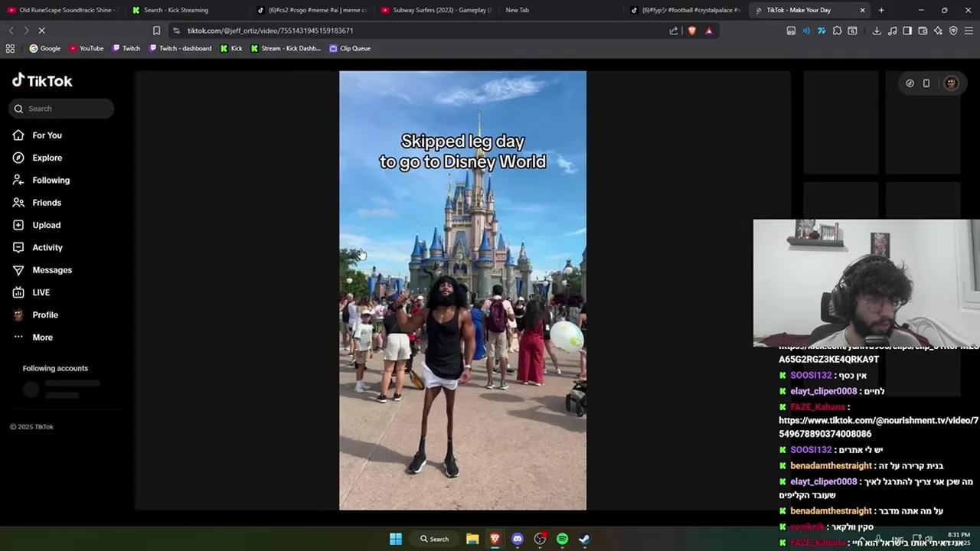Click the TikTok logo
Screen dimensions: 980x551
[42, 80]
